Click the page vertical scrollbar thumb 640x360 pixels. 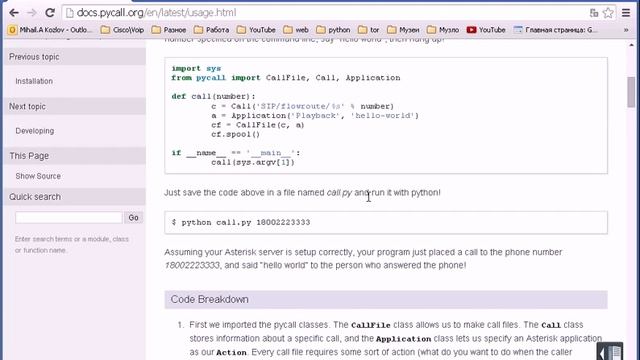pos(631,92)
